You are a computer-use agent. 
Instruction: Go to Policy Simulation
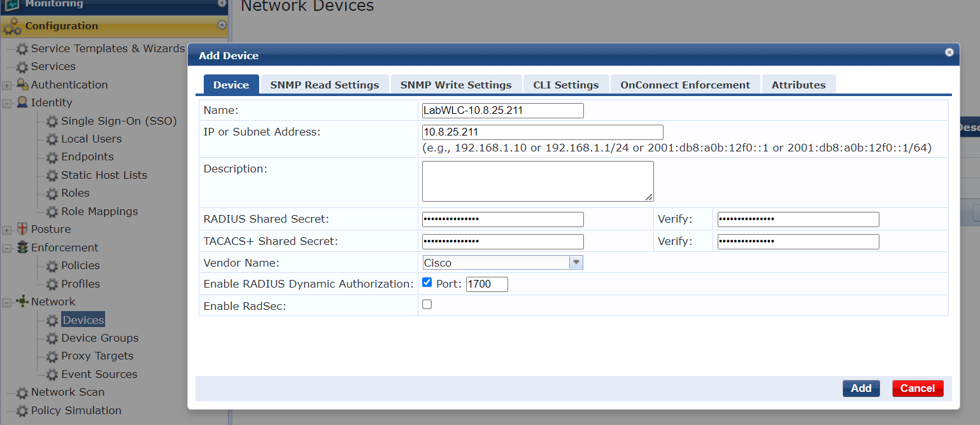click(x=76, y=410)
